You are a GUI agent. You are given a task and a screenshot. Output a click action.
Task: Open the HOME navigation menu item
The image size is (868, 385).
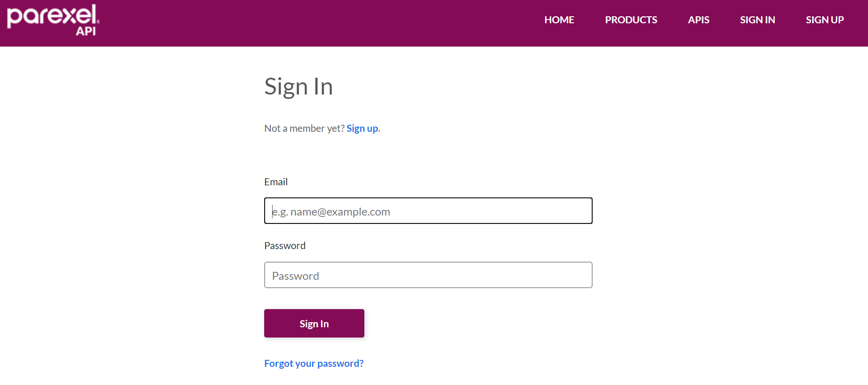559,20
